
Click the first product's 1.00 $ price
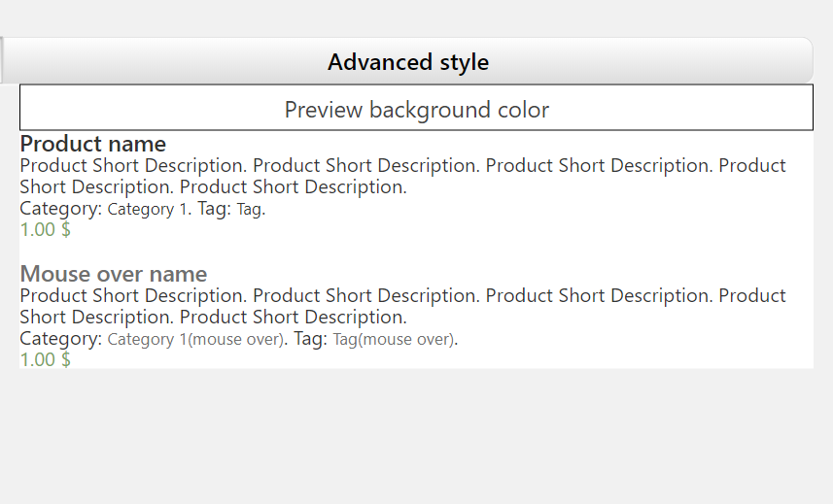(x=45, y=230)
